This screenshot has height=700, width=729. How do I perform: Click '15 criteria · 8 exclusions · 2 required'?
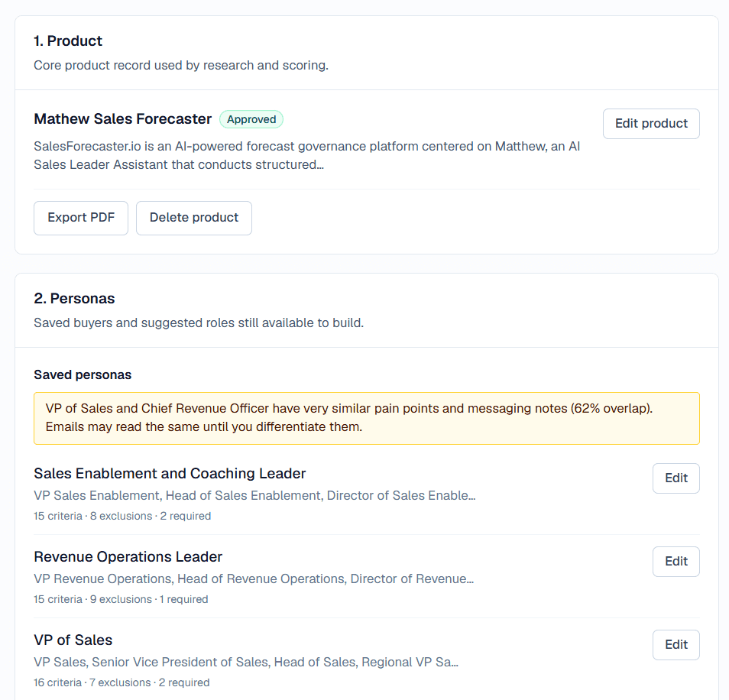pyautogui.click(x=122, y=516)
